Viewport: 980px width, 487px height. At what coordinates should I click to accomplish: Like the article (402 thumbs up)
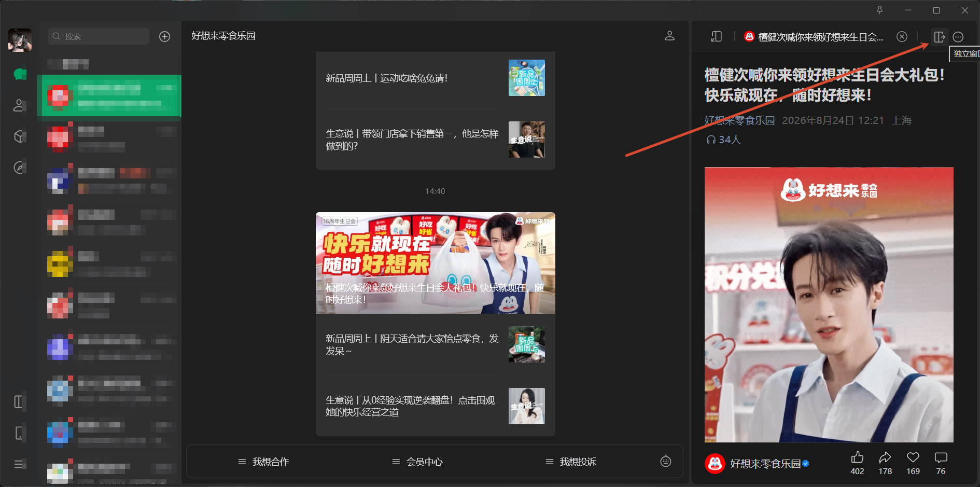tap(857, 463)
